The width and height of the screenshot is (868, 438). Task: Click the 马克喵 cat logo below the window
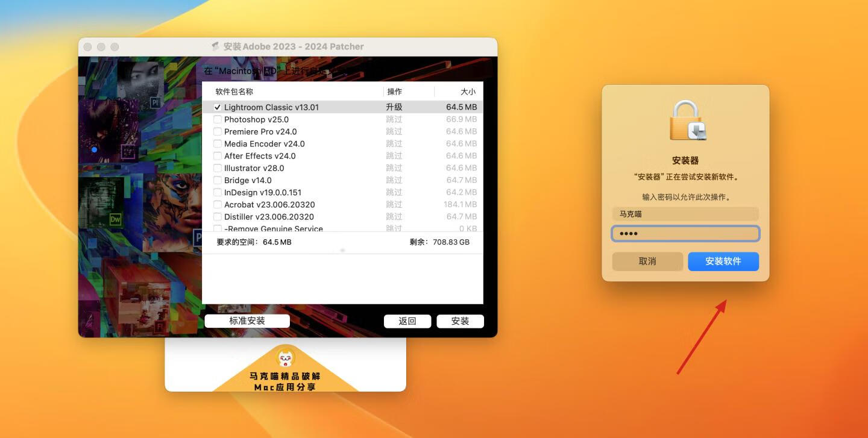[286, 359]
